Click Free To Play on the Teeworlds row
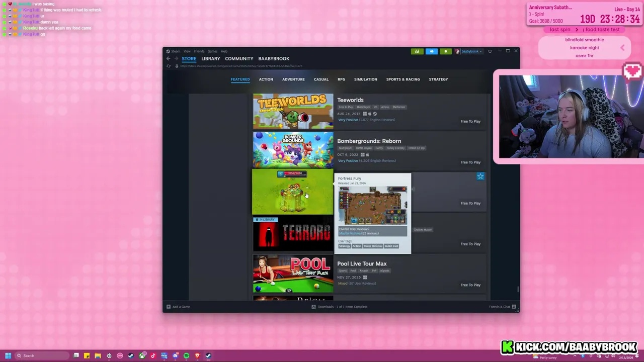Screen dimensions: 644x362 [x=470, y=121]
